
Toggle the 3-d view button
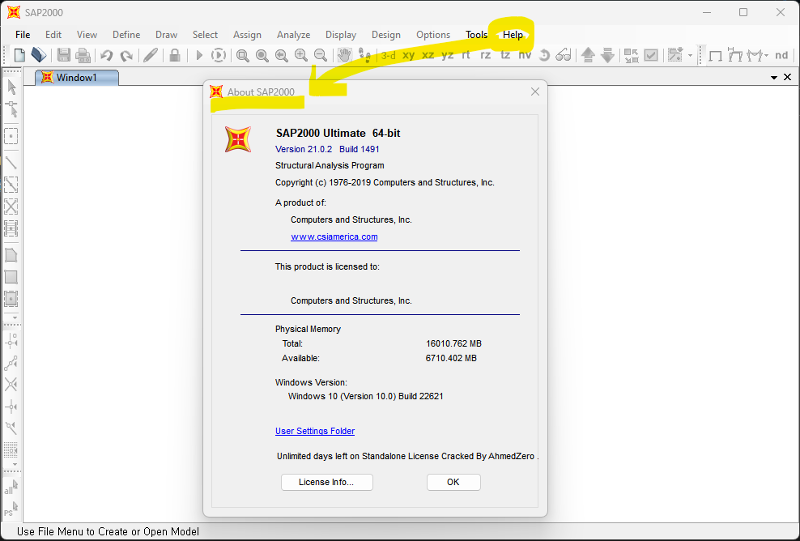click(x=387, y=55)
